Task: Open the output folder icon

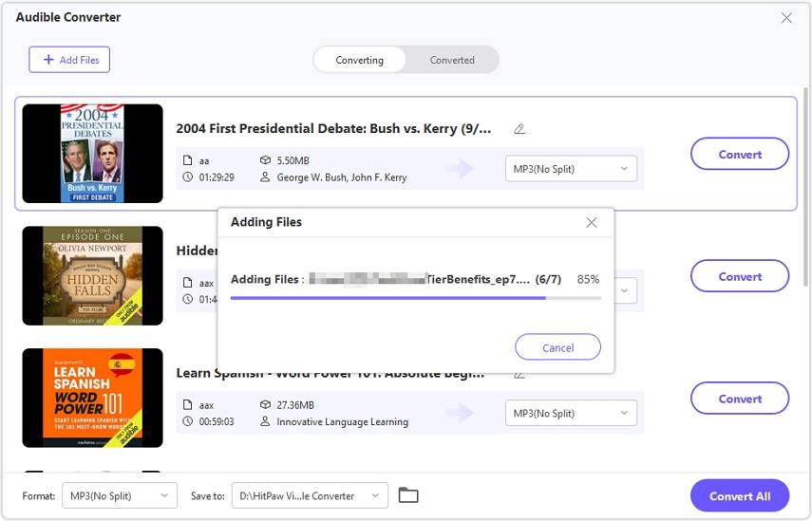Action: (408, 495)
